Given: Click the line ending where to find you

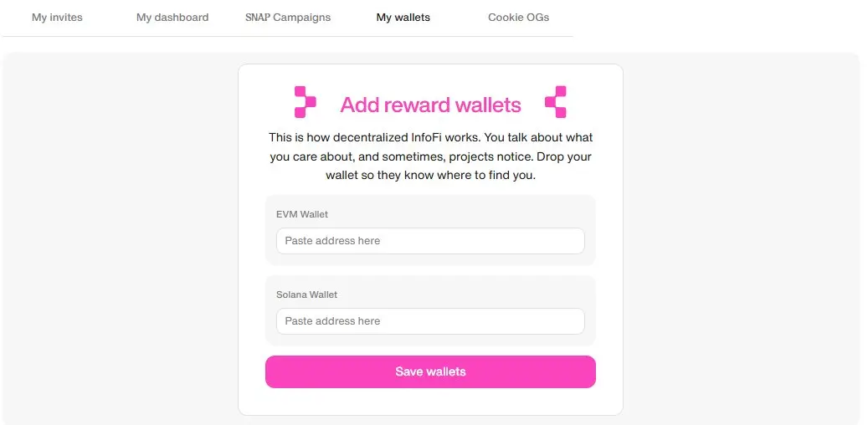Looking at the screenshot, I should pos(431,177).
